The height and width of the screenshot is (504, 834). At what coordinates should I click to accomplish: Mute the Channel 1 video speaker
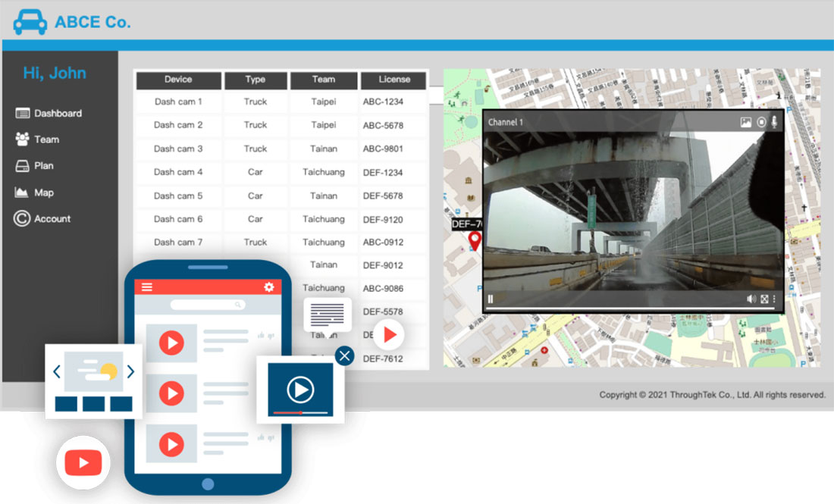click(x=751, y=299)
